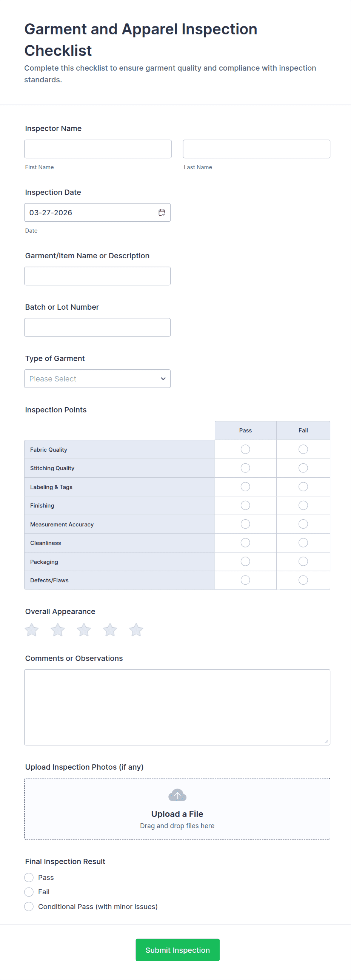The width and height of the screenshot is (351, 980).
Task: Click the Comments or Observations textarea
Action: pos(177,707)
